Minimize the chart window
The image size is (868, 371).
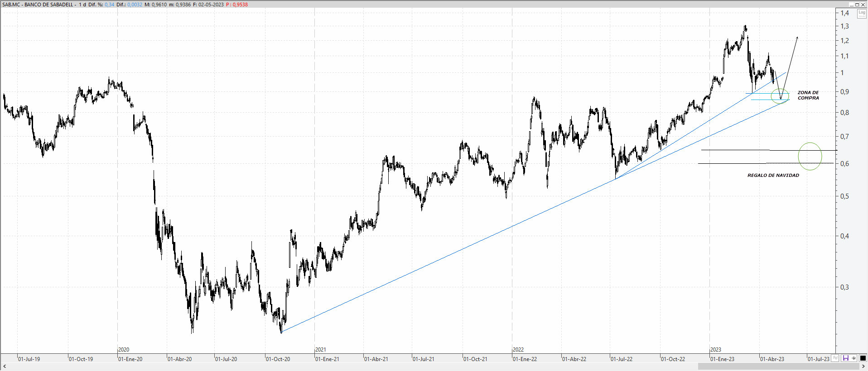(x=851, y=5)
